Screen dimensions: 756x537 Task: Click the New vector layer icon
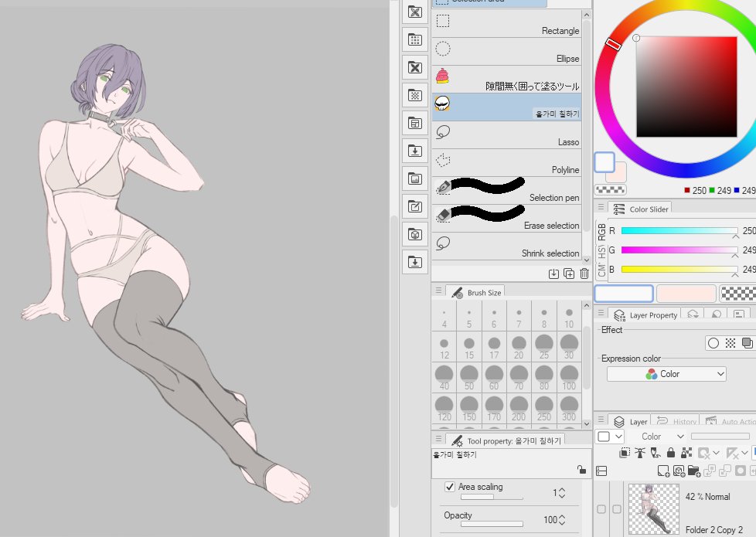(x=679, y=471)
